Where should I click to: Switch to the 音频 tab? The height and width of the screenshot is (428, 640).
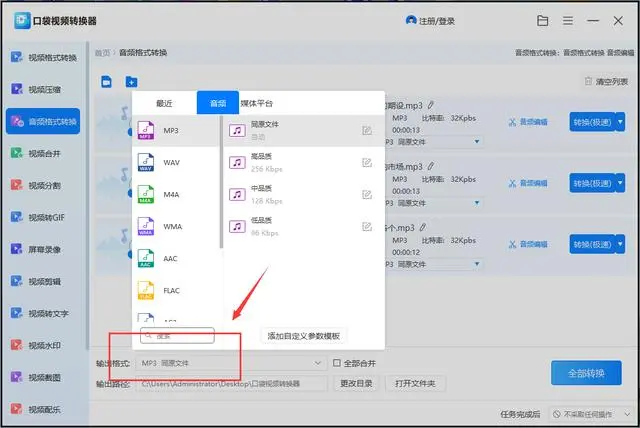(218, 103)
